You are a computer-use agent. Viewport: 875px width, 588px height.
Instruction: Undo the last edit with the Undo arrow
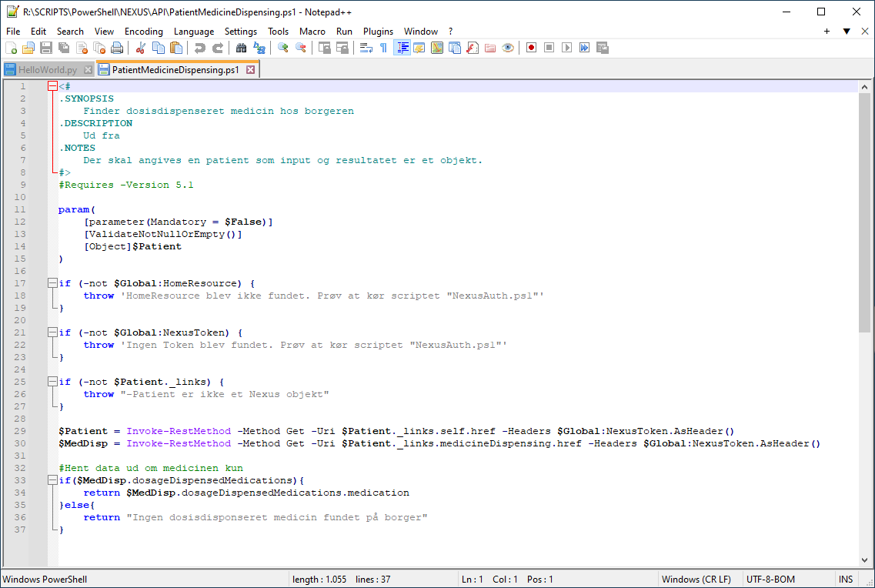click(x=200, y=48)
